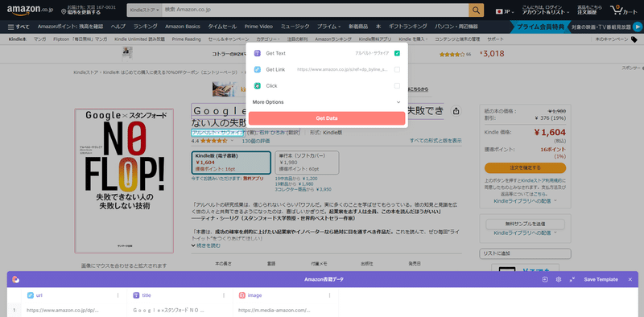This screenshot has height=317, width=644.
Task: Open the すべて hamburger menu
Action: click(x=19, y=27)
